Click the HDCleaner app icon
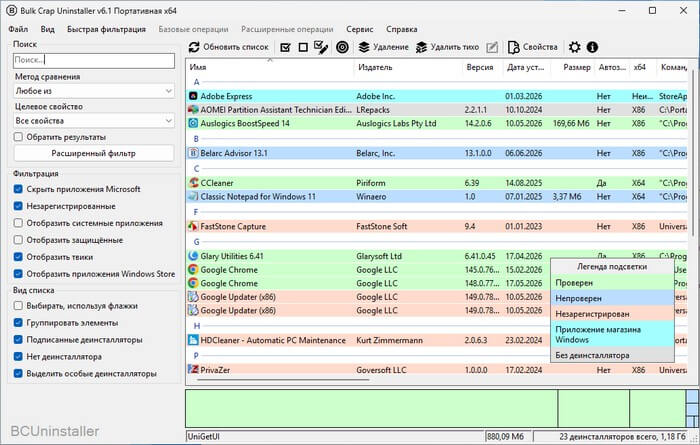This screenshot has height=445, width=700. tap(193, 340)
